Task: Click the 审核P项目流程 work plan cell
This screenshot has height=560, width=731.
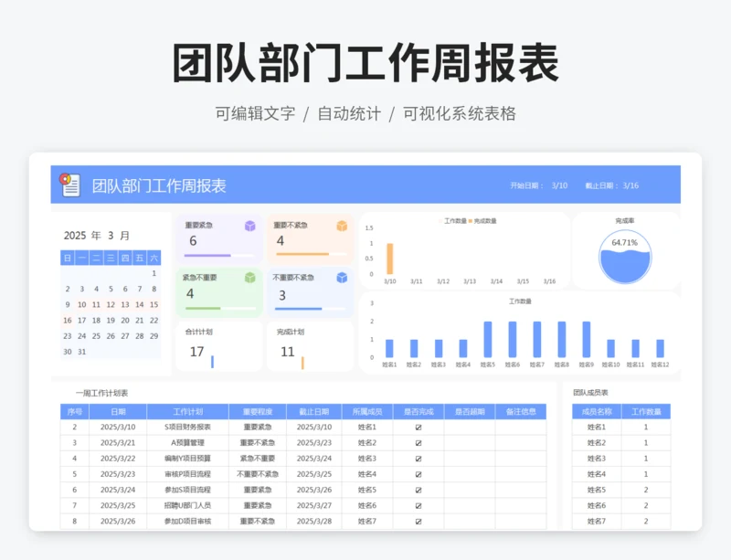Action: pyautogui.click(x=188, y=474)
